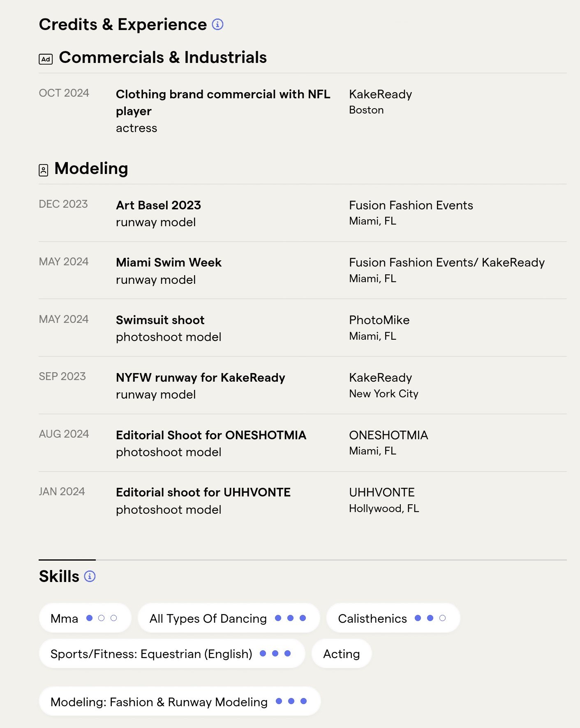Click the portrait icon beside Modeling heading
This screenshot has width=580, height=728.
44,170
